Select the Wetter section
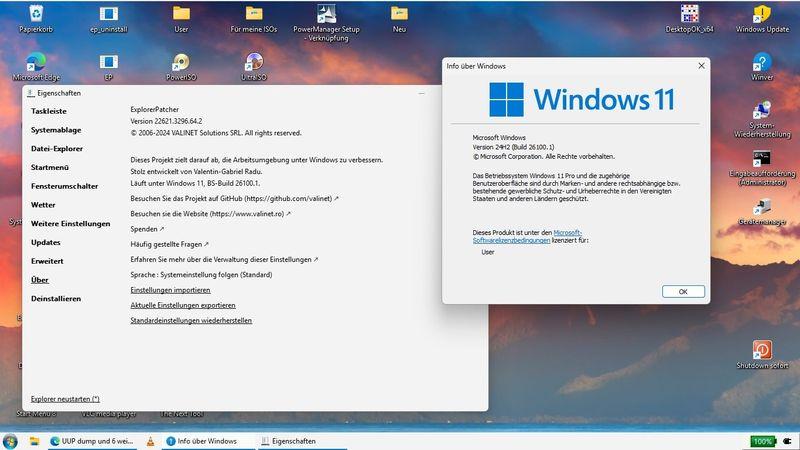Image resolution: width=800 pixels, height=450 pixels. tap(43, 205)
